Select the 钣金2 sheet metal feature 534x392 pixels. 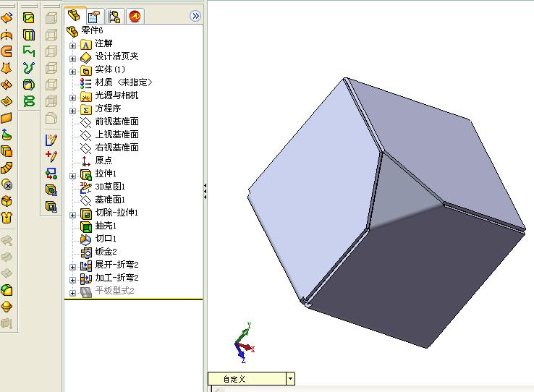point(98,252)
